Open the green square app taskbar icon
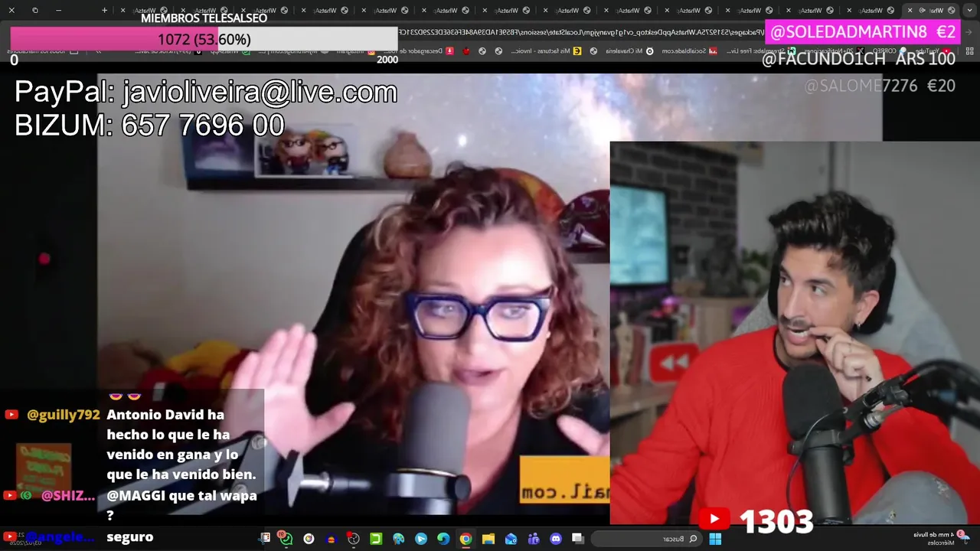Viewport: 980px width, 551px height. 376,539
